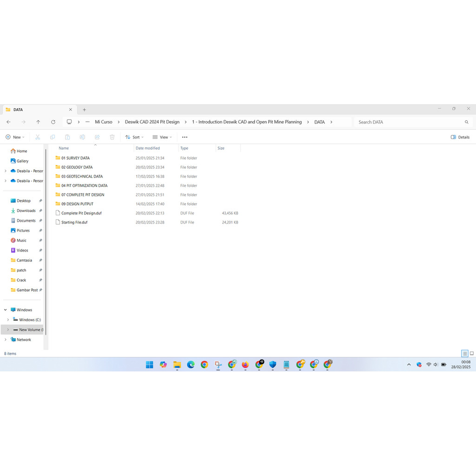Show hidden tray icons chevron
476x476 pixels.
click(x=409, y=364)
